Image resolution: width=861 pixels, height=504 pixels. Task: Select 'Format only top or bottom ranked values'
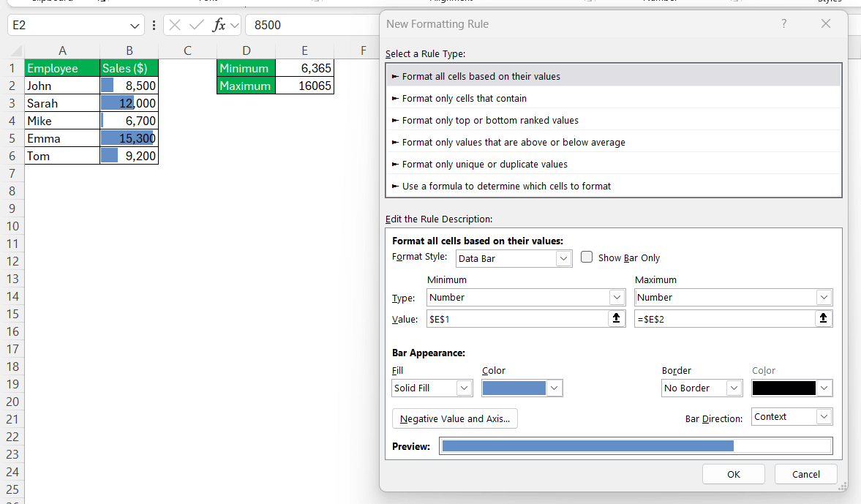tap(613, 120)
